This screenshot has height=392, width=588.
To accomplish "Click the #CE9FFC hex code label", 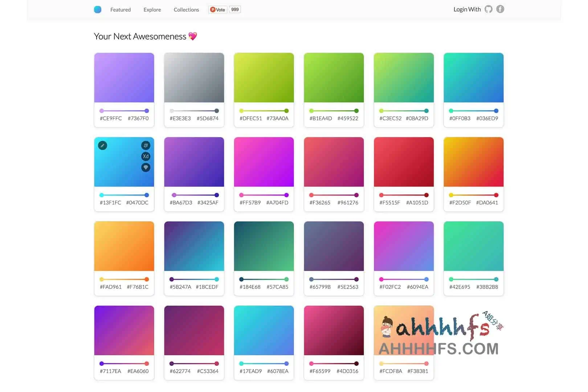I will [111, 118].
